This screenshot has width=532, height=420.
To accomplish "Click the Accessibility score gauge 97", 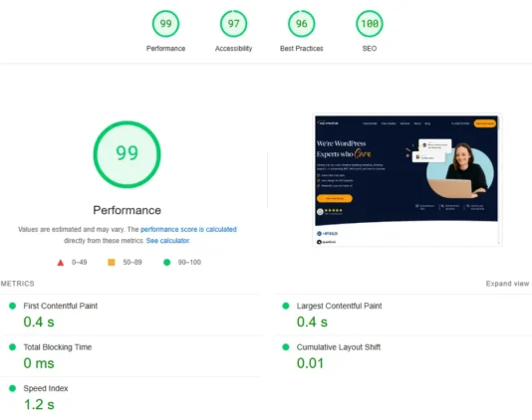I will click(x=233, y=24).
